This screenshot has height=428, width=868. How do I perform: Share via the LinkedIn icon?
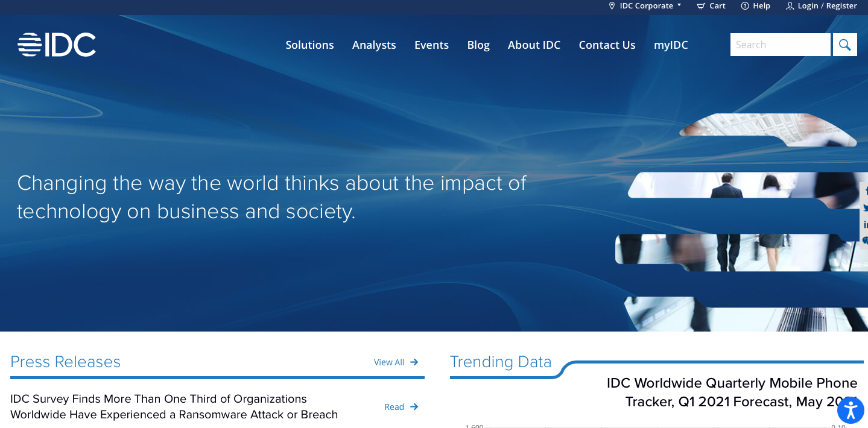point(865,225)
